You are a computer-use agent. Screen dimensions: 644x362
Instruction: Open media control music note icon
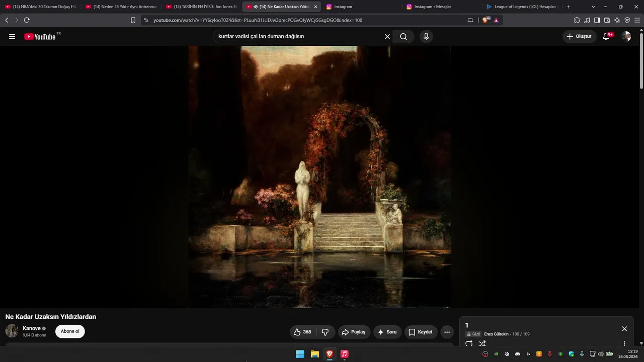pos(587,20)
